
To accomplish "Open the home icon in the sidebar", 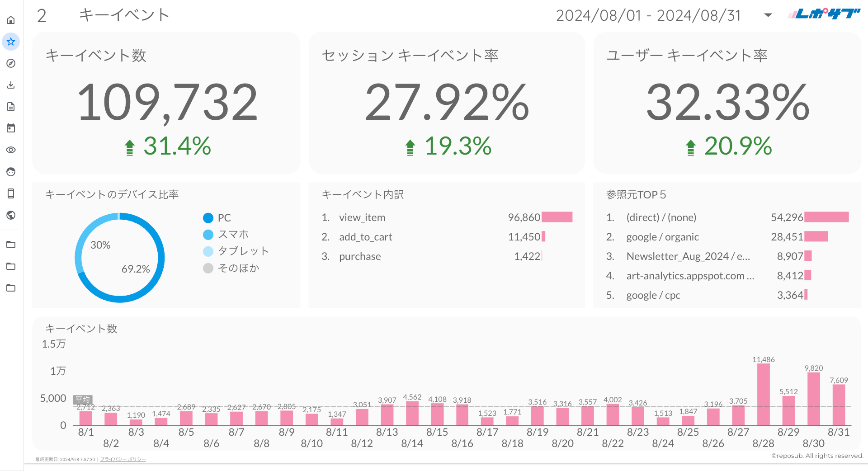I will tap(11, 20).
